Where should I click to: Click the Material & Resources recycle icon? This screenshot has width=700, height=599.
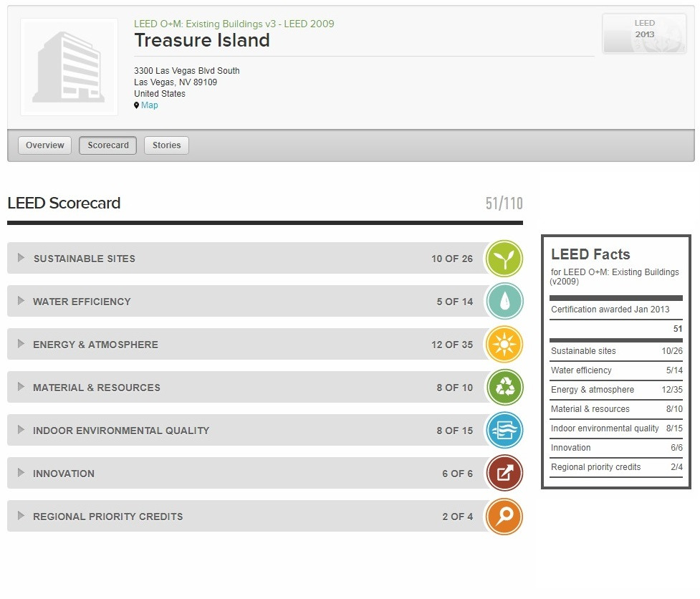[504, 387]
